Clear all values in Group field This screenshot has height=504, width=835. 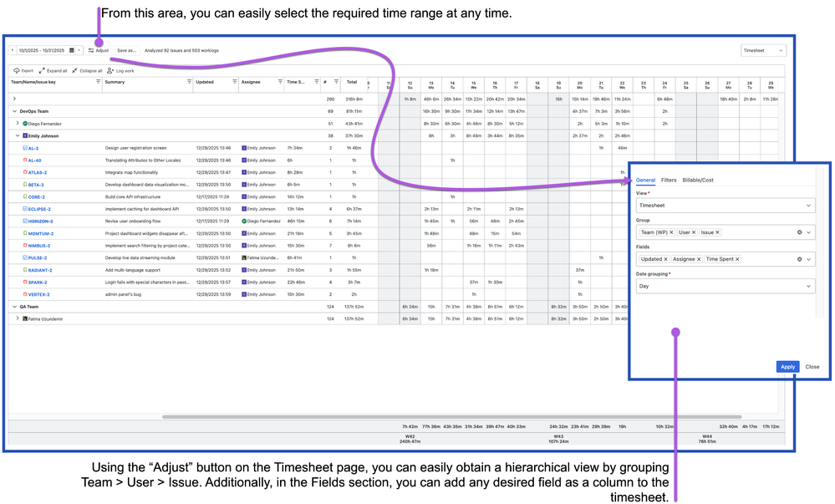click(x=799, y=232)
